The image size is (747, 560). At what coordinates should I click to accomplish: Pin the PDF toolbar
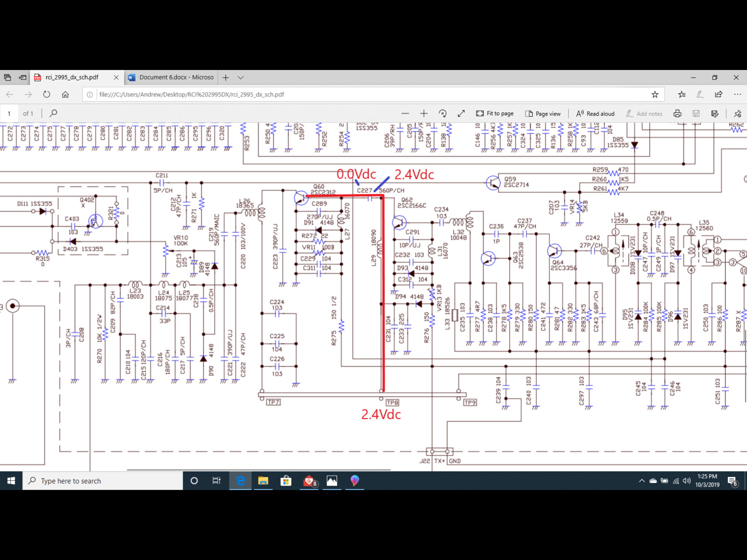[737, 113]
